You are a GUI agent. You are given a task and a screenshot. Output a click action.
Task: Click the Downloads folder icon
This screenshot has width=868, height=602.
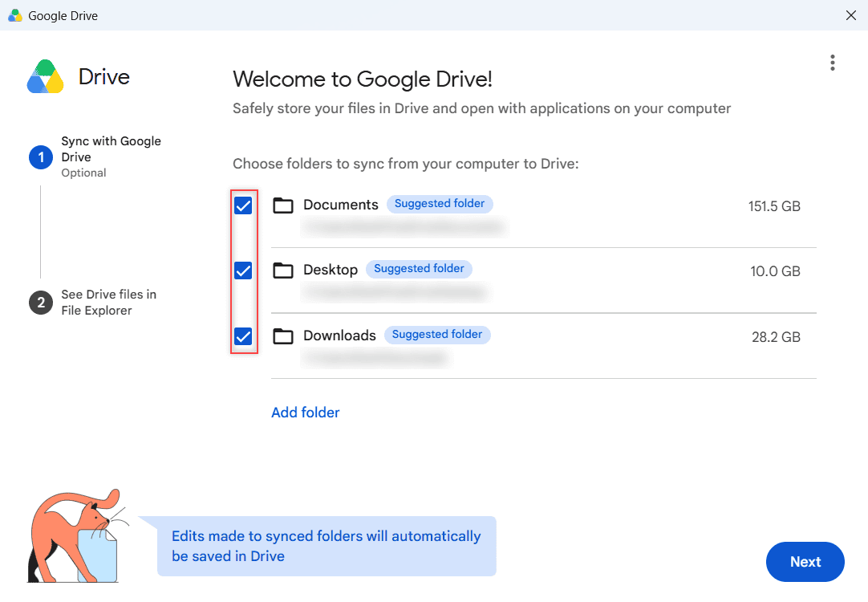(283, 336)
